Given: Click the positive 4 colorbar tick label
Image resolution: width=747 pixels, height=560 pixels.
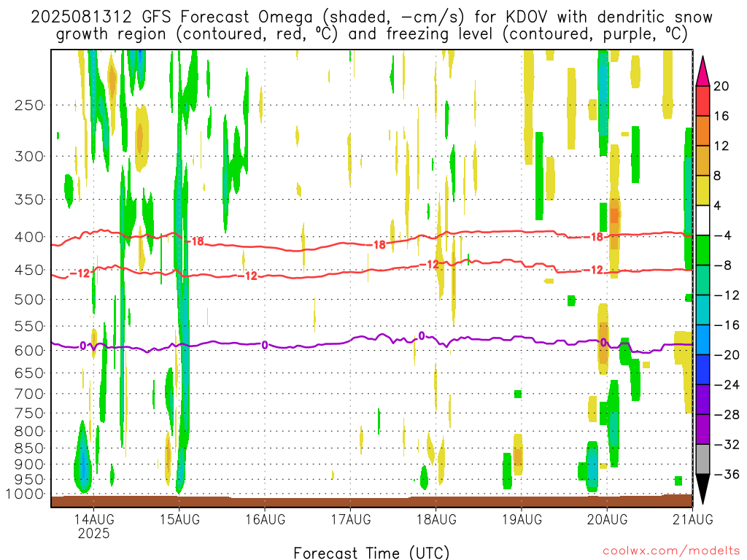Looking at the screenshot, I should click(x=718, y=206).
